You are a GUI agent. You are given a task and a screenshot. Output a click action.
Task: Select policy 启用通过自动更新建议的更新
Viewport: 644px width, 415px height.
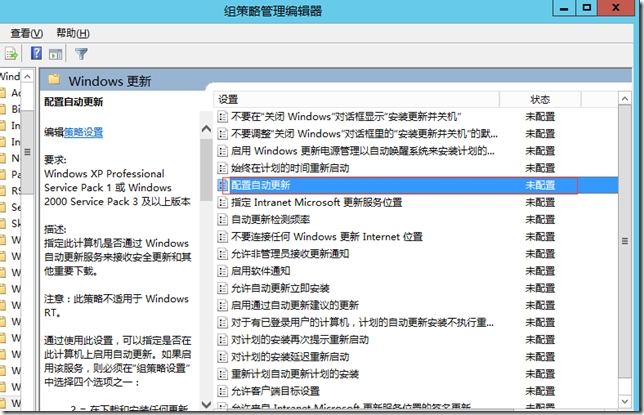295,305
